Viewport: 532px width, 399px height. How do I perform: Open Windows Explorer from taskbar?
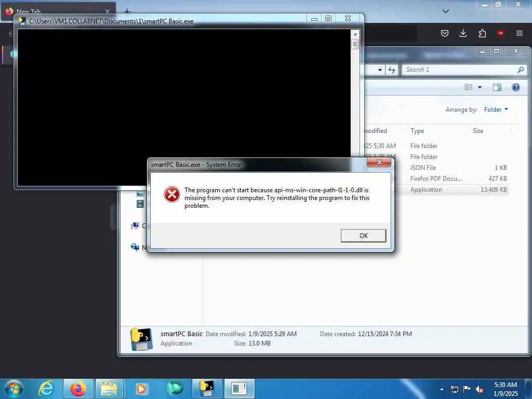pyautogui.click(x=109, y=389)
